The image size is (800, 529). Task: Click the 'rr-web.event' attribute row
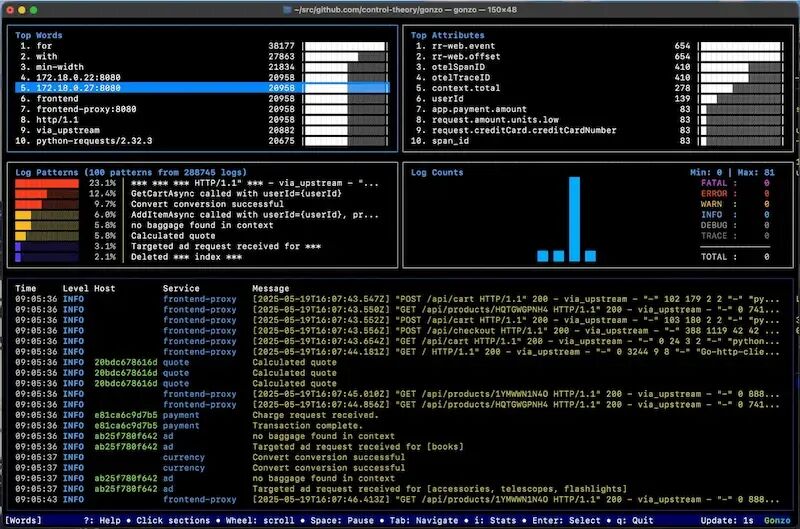tap(597, 46)
